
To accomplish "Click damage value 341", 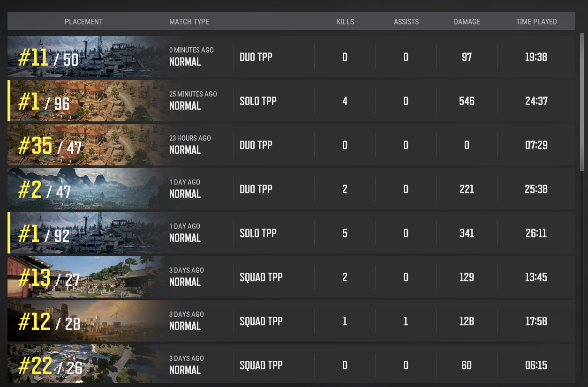I will 467,233.
